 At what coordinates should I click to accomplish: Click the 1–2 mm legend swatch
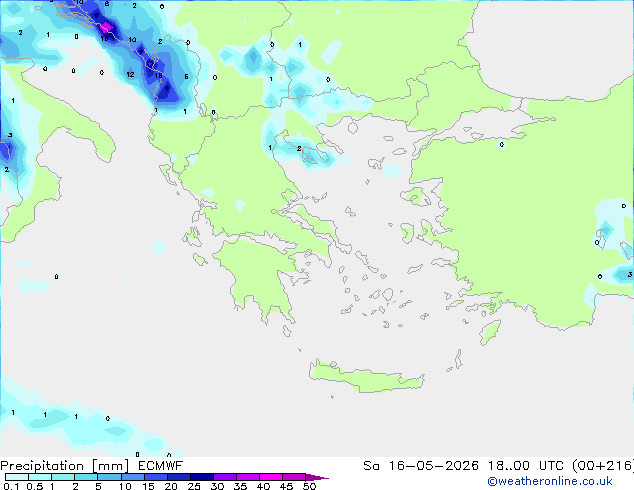[63, 477]
